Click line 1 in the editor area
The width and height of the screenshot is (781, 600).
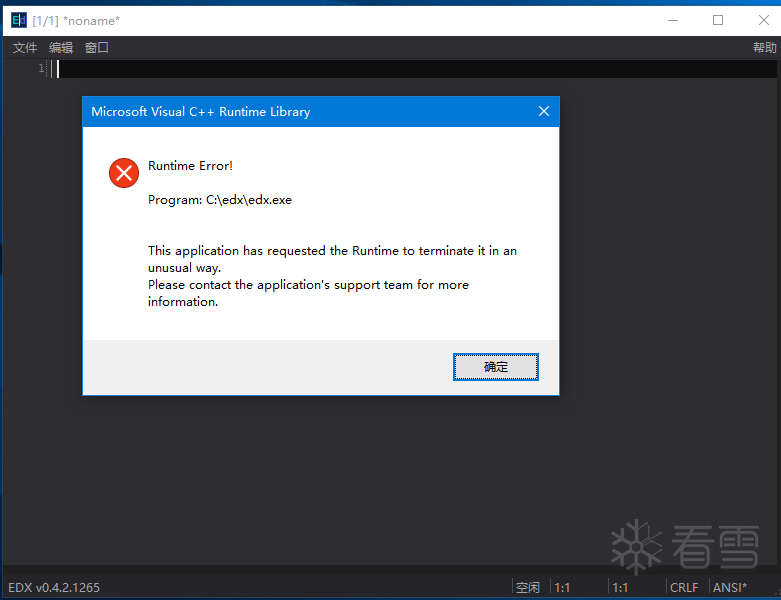click(x=417, y=69)
